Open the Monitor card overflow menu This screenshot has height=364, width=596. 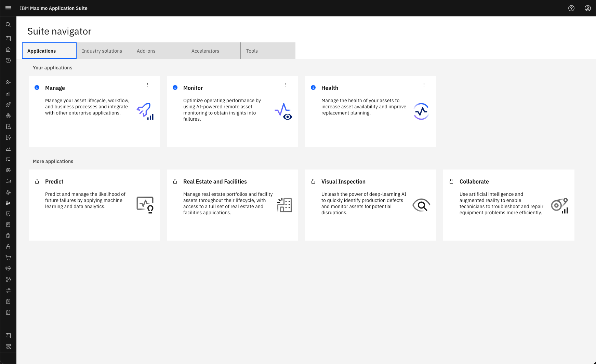286,85
